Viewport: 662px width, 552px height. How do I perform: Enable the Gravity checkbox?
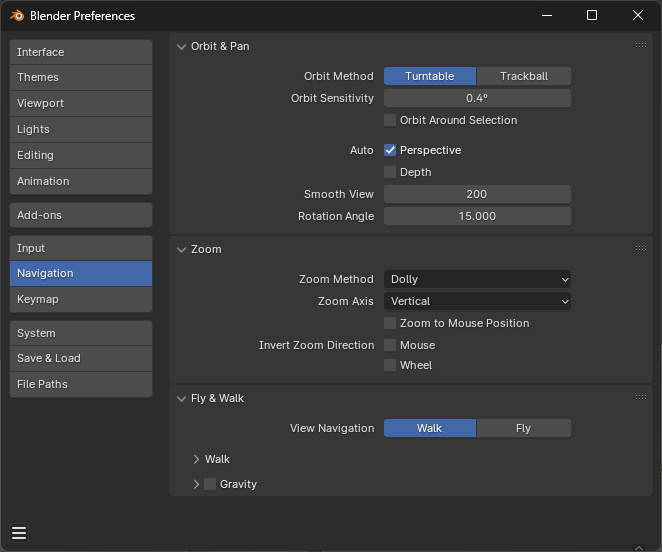[x=210, y=484]
